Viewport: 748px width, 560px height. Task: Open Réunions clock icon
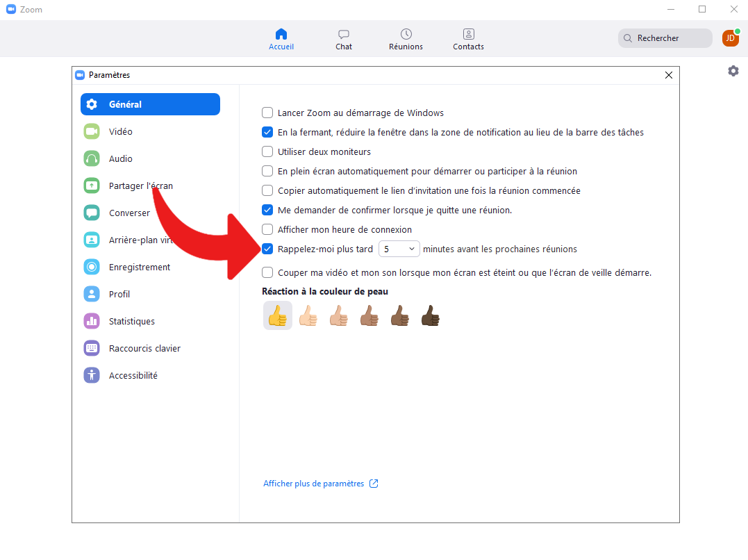click(x=406, y=34)
